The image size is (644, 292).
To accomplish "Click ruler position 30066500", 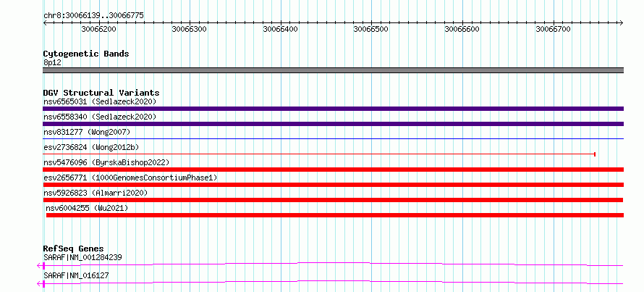I will pos(371,29).
